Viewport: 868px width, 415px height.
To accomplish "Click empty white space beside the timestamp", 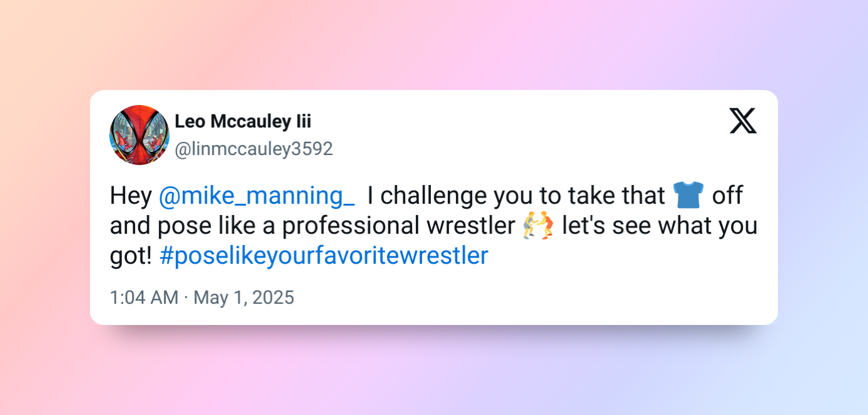I will tap(500, 297).
